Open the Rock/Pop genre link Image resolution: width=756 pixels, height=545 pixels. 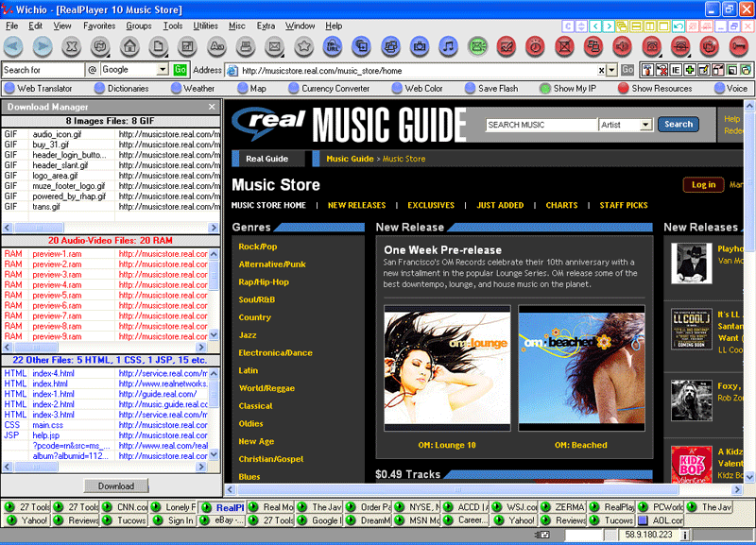(258, 247)
